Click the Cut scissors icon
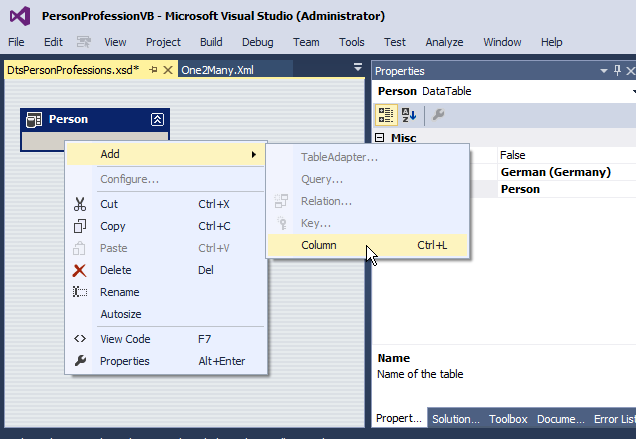 (x=80, y=204)
